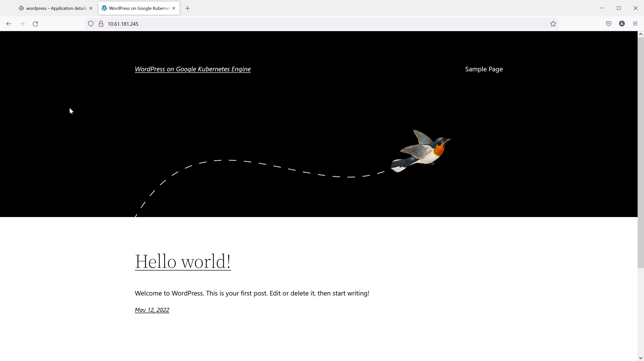Open the Sample Page navigation link
This screenshot has height=361, width=644.
(x=484, y=69)
